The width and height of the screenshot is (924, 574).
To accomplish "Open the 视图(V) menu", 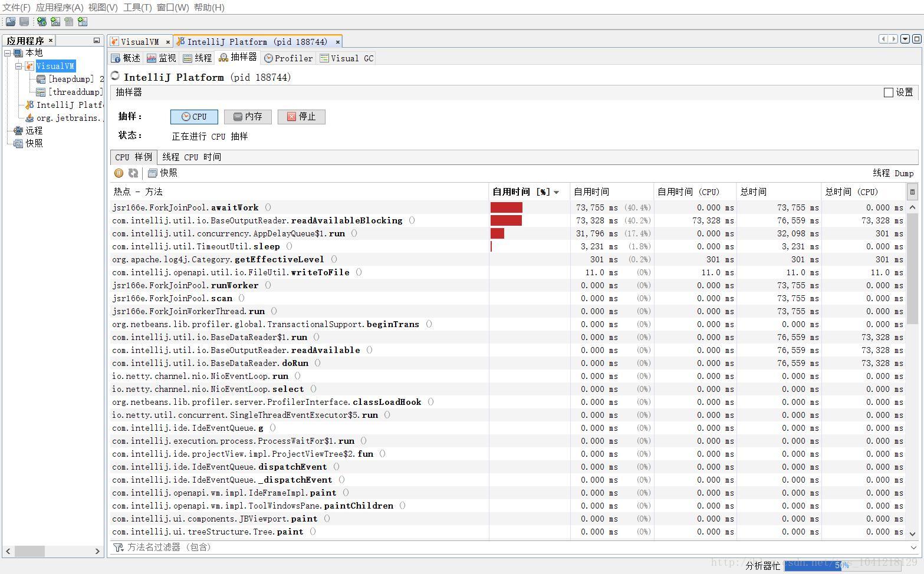I will [x=103, y=7].
